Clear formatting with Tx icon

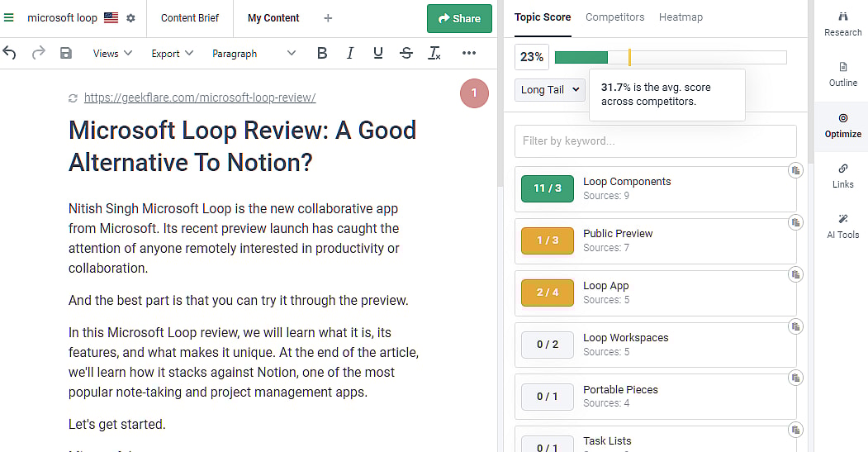coord(434,53)
